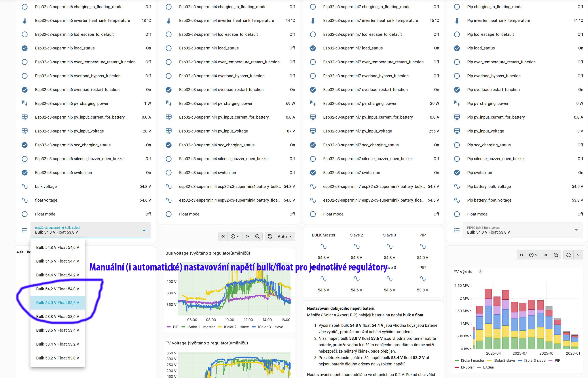Click the Pip pv_input_voltage solar panel icon
Image resolution: width=588 pixels, height=378 pixels.
[457, 131]
